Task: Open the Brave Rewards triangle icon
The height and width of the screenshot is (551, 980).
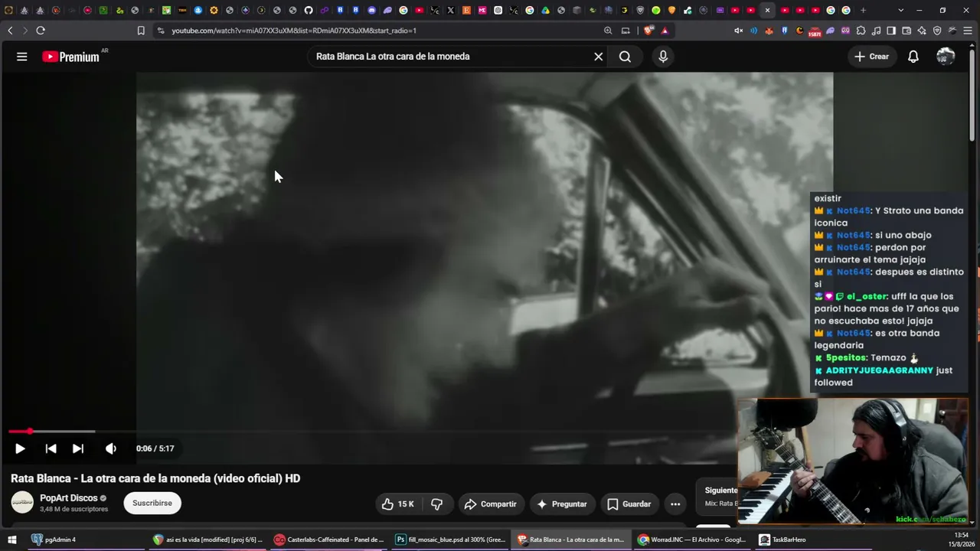Action: [x=665, y=31]
